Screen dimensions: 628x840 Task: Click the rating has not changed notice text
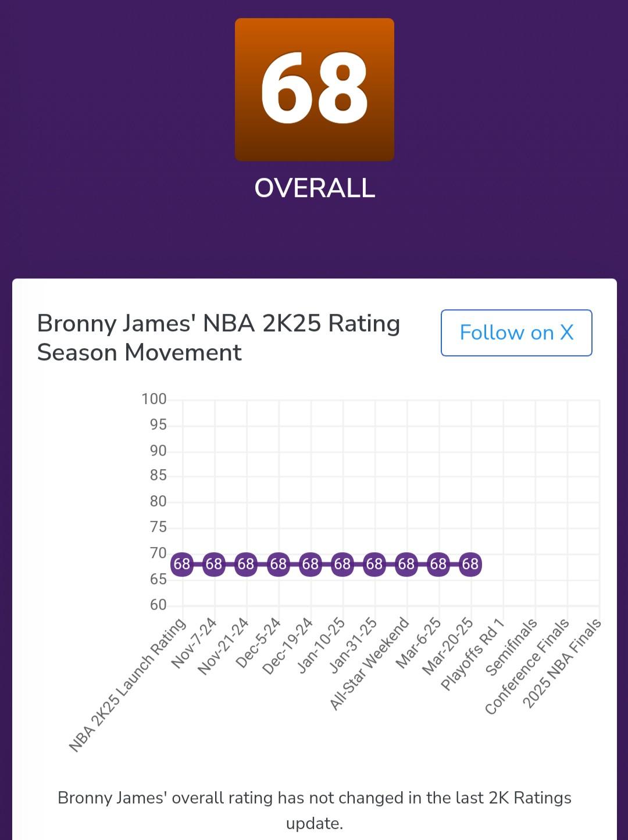coord(315,810)
